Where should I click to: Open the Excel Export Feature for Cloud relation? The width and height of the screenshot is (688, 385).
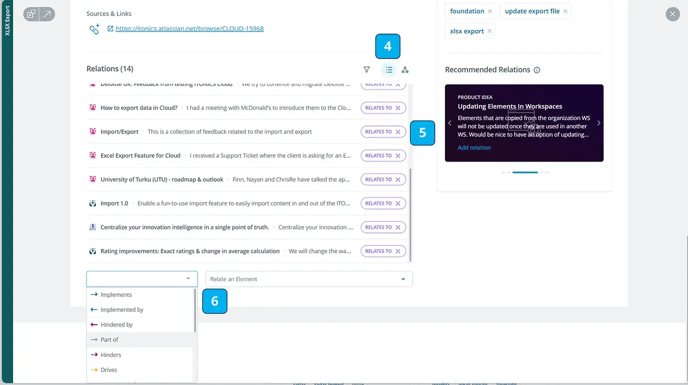click(140, 155)
